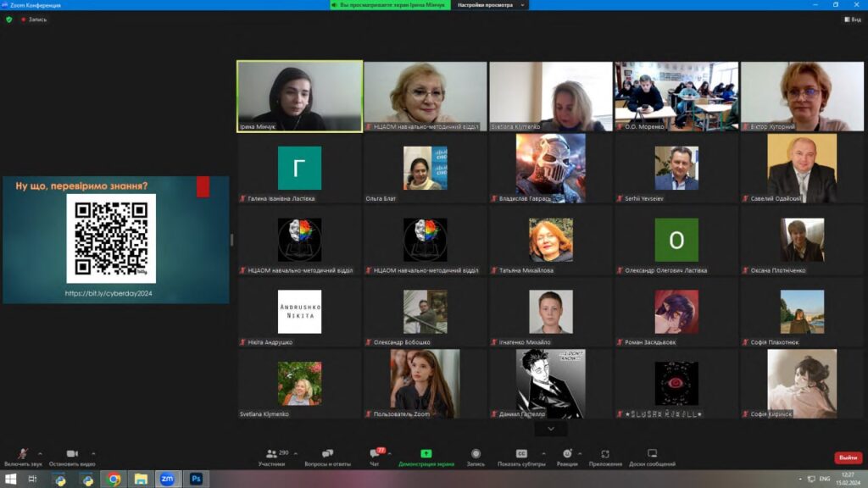The image size is (868, 488).
Task: Select Ірина Мінчук's video thumbnail
Action: click(x=299, y=96)
